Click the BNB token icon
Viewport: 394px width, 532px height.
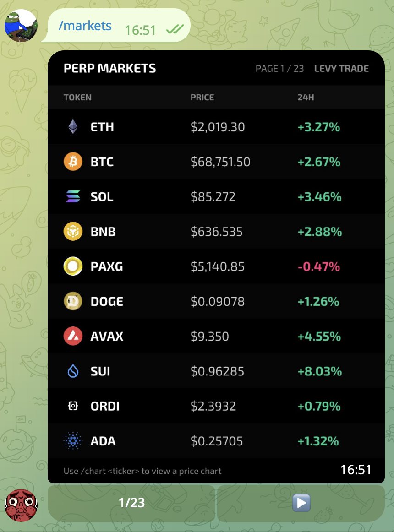73,232
